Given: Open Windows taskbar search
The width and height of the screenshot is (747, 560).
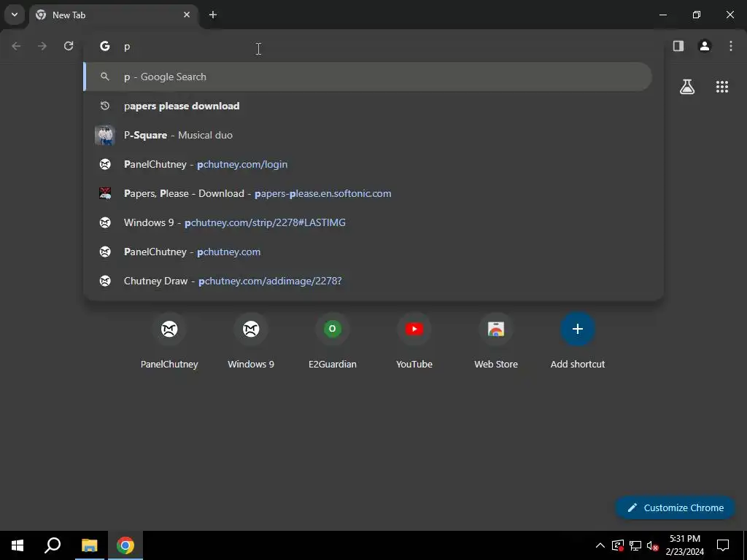Looking at the screenshot, I should coord(53,545).
